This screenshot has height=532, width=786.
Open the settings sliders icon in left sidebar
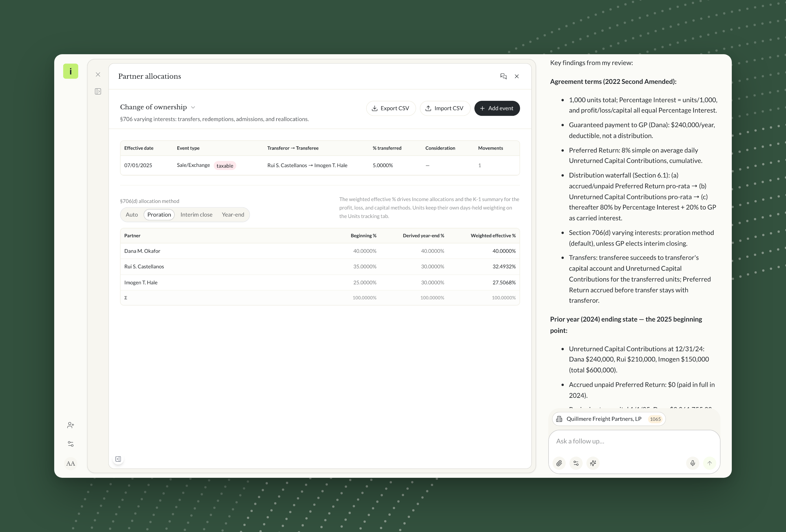(70, 444)
